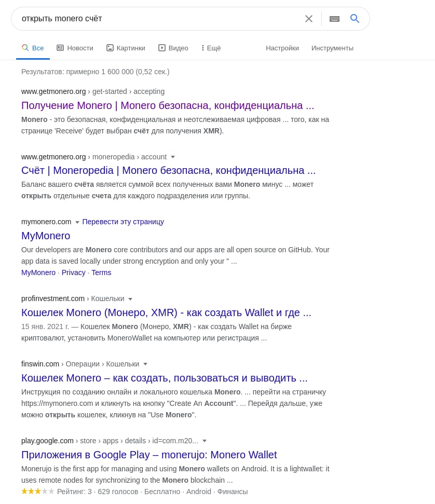Open the monerujo: Monero Wallet result

click(x=149, y=455)
